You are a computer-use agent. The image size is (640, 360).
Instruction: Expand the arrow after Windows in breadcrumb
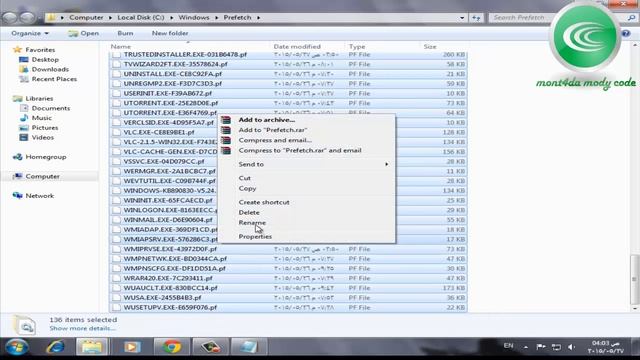216,18
